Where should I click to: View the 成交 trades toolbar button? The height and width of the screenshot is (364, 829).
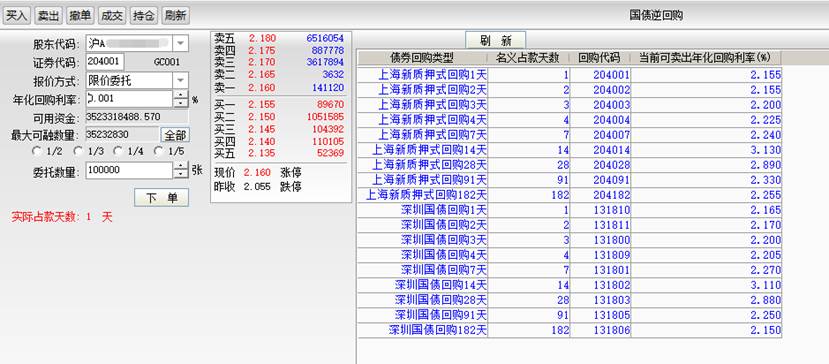(112, 16)
